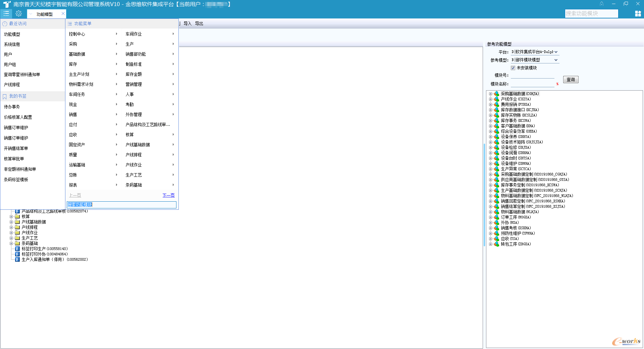Open bookmark 价格核算人配置
The image size is (644, 349).
[18, 117]
